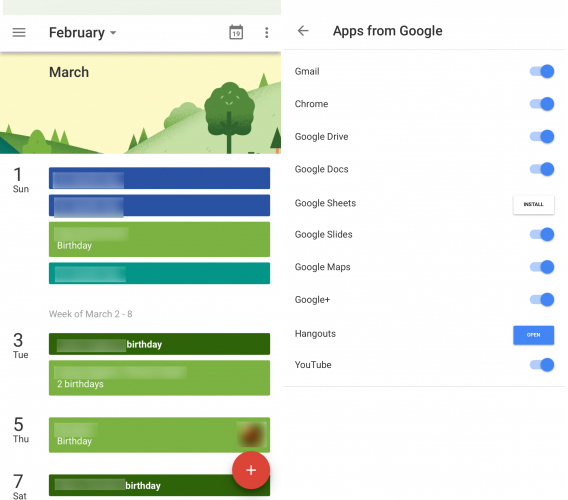Image resolution: width=568 pixels, height=500 pixels.
Task: Create new event with red plus button
Action: click(x=251, y=470)
